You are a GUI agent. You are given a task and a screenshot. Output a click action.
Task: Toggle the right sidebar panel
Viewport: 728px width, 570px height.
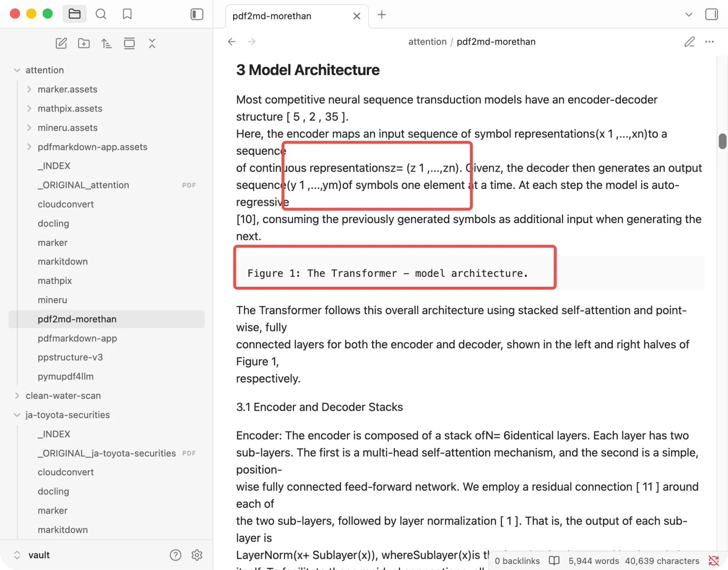[712, 14]
